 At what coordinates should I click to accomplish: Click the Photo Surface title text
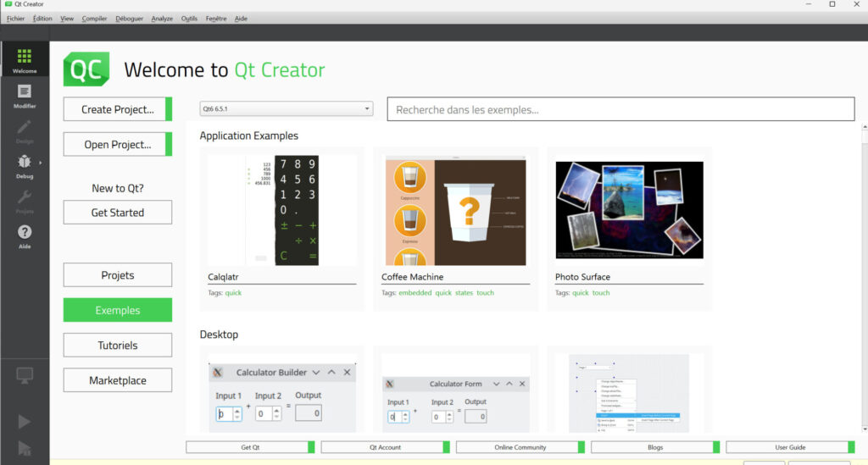pos(582,276)
